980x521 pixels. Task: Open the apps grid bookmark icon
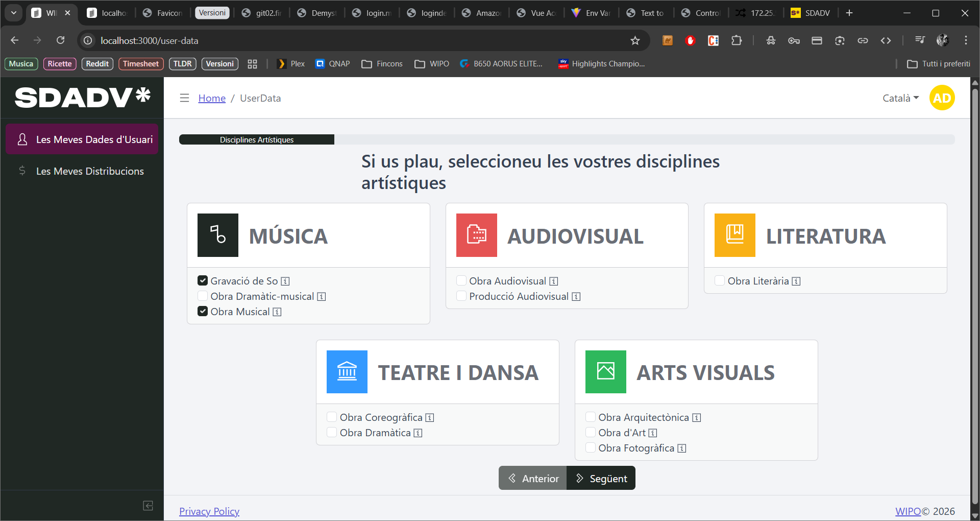click(252, 64)
